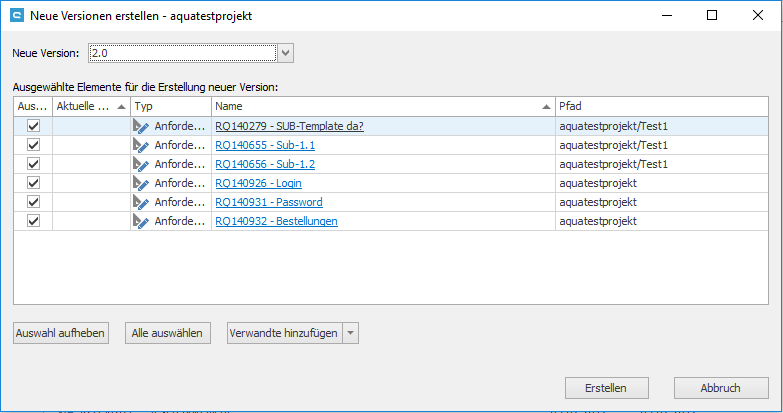Click the requirement icon in the Sub-1.1 row
This screenshot has width=783, height=413.
click(141, 146)
